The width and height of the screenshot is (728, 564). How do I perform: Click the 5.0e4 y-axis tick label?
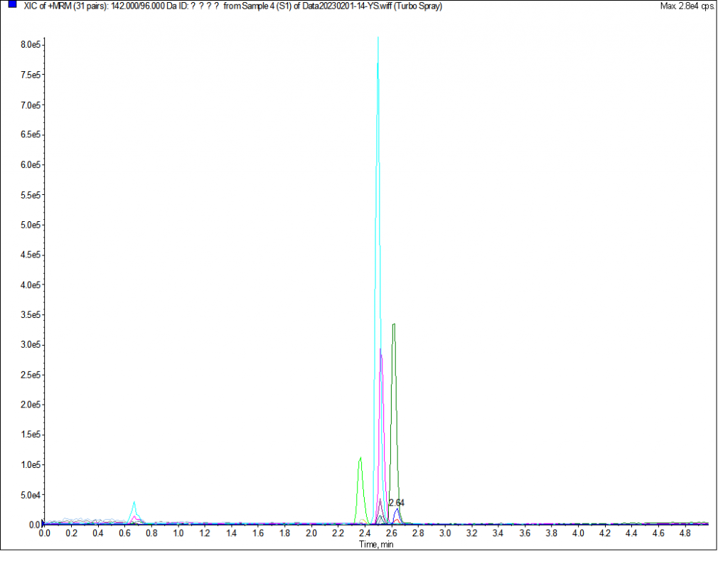[x=31, y=495]
